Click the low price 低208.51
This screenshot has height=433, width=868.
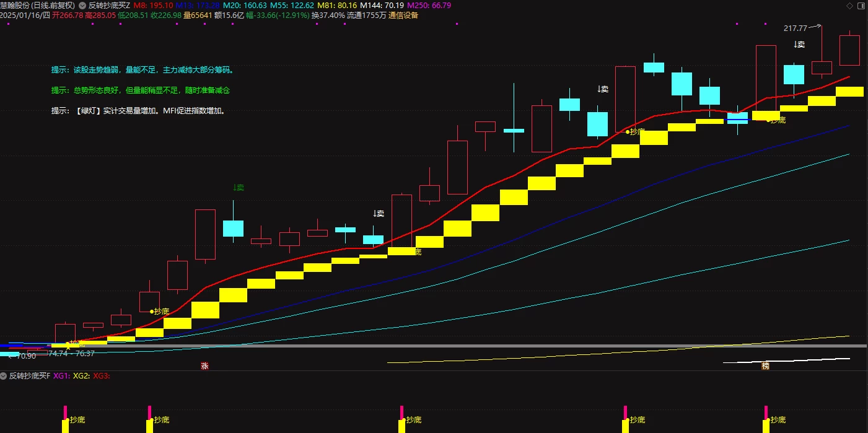tap(133, 15)
